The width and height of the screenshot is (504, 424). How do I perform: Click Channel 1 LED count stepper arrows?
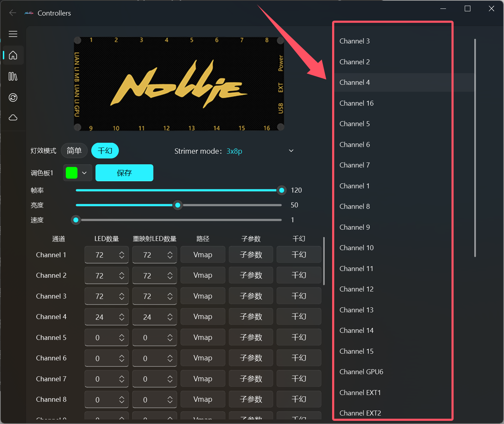click(122, 255)
